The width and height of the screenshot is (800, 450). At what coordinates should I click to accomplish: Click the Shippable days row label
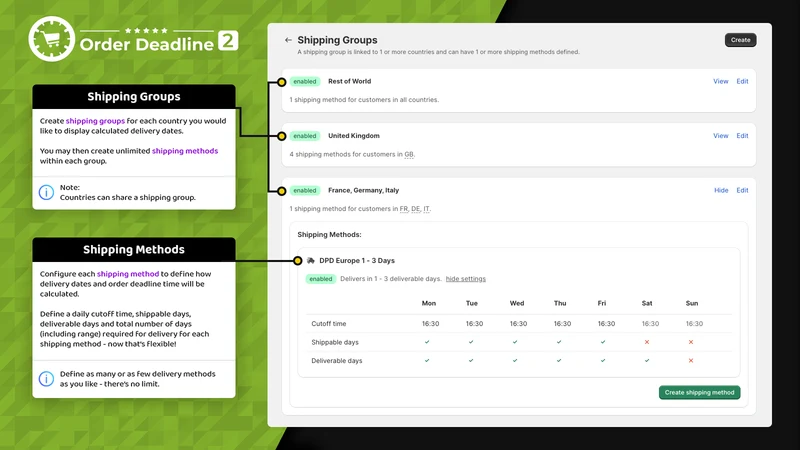point(335,342)
